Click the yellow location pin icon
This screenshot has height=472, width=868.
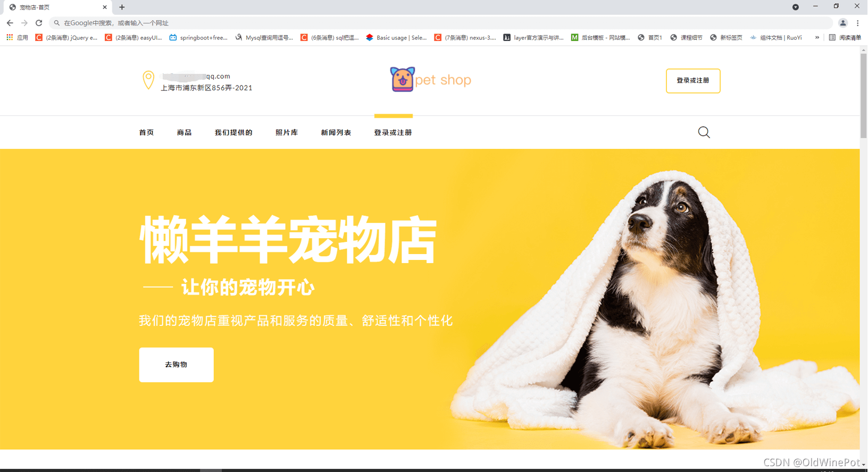[148, 80]
